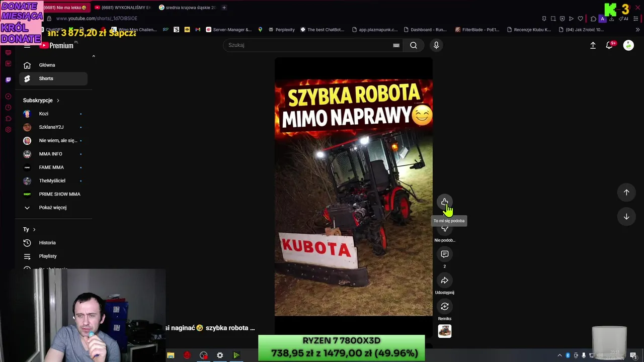Open the browser downloads icon
The width and height of the screenshot is (644, 362).
611,19
